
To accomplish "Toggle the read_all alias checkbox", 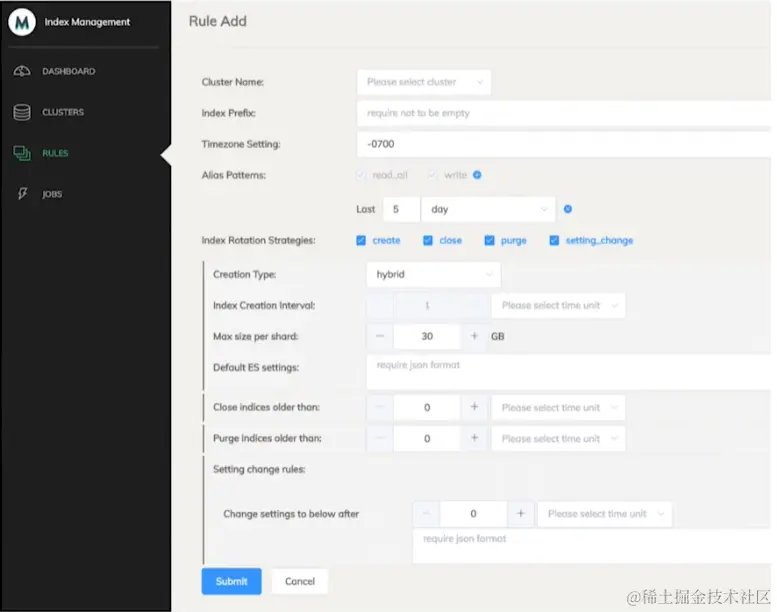I will pyautogui.click(x=361, y=175).
